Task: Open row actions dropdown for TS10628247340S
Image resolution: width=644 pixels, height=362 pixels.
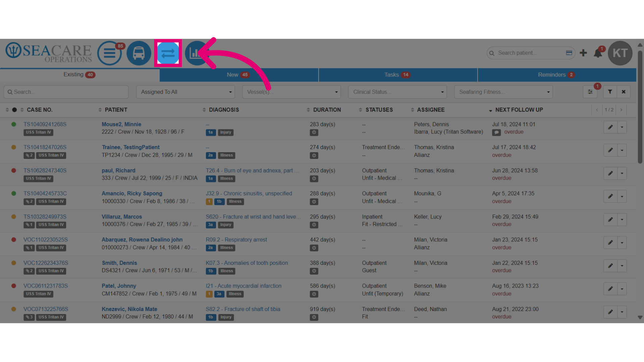Action: [x=622, y=173]
